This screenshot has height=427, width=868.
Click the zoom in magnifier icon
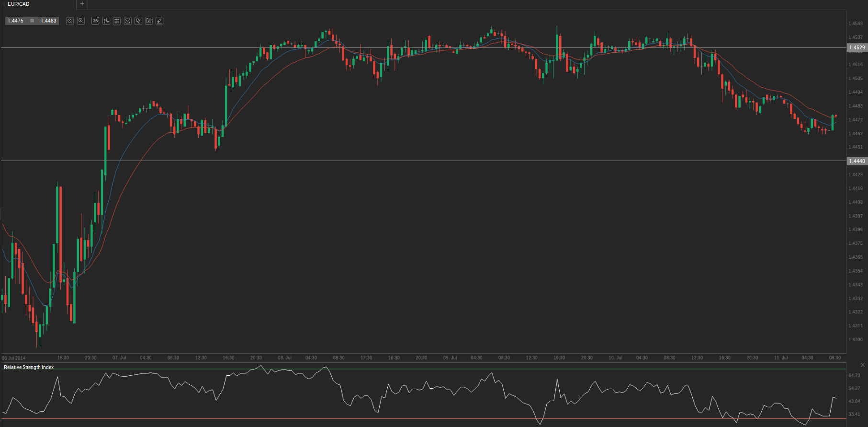tap(81, 21)
